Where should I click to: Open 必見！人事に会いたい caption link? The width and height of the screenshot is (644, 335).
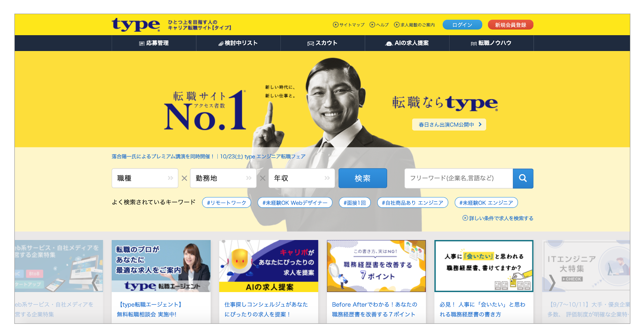coord(482,309)
